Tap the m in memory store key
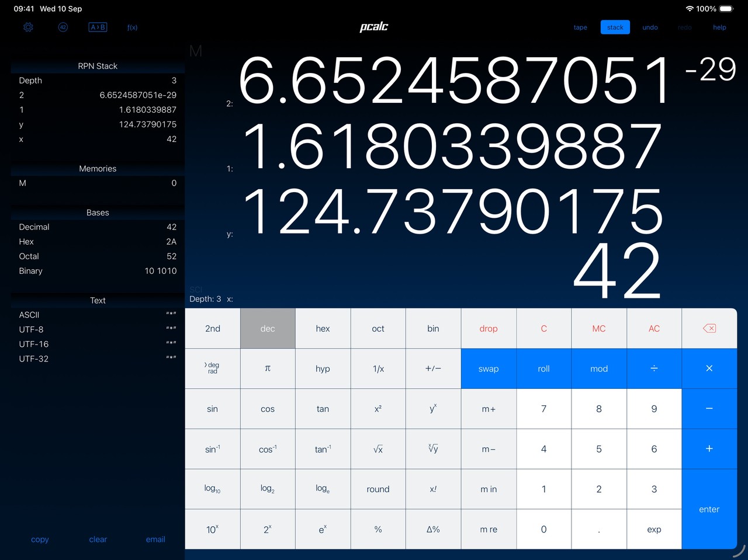 (489, 489)
